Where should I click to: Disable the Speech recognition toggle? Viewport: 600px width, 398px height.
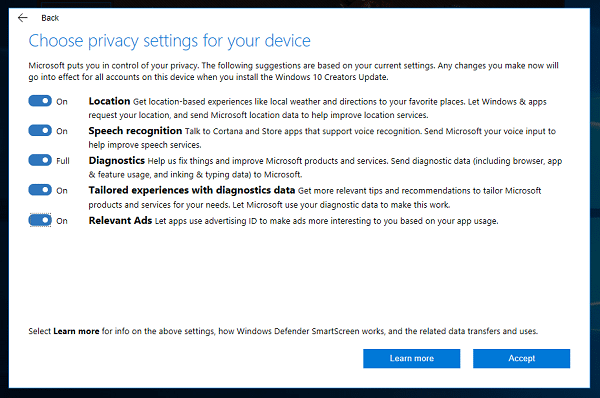(40, 130)
